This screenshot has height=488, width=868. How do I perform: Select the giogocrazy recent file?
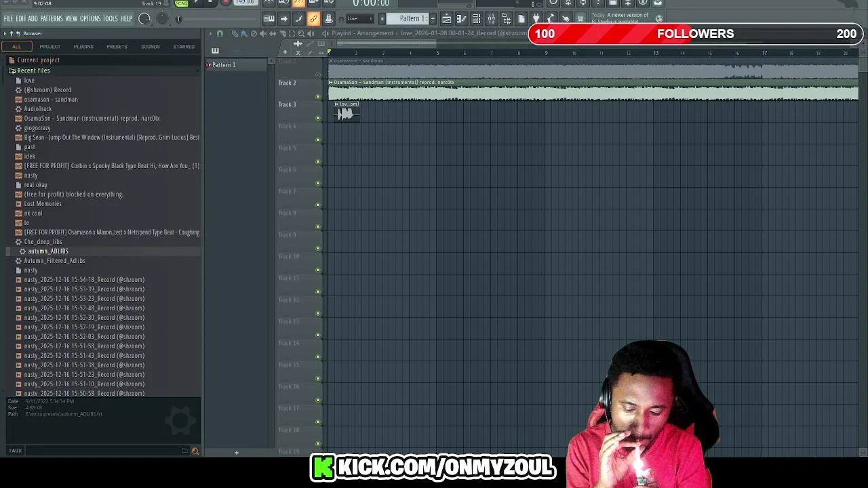pos(37,128)
